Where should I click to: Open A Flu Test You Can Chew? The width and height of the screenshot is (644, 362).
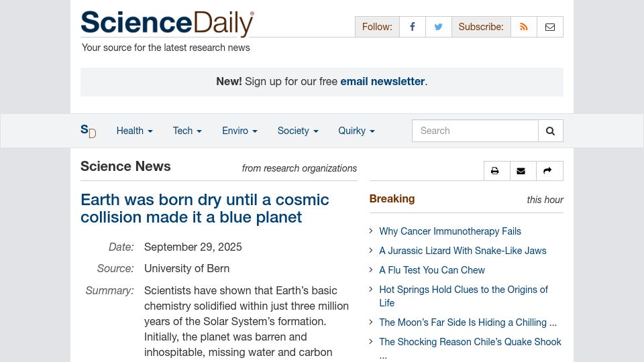click(431, 270)
